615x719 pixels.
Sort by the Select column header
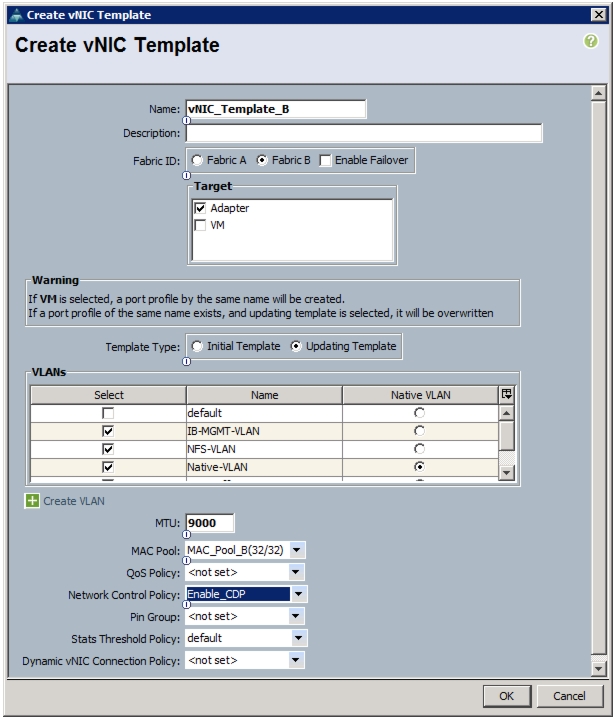click(x=109, y=395)
